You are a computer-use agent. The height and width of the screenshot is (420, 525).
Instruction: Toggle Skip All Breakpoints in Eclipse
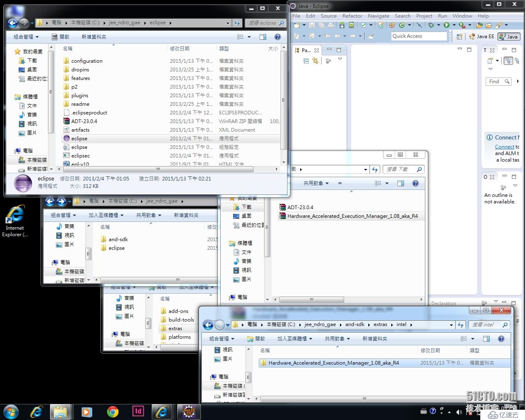point(419,25)
